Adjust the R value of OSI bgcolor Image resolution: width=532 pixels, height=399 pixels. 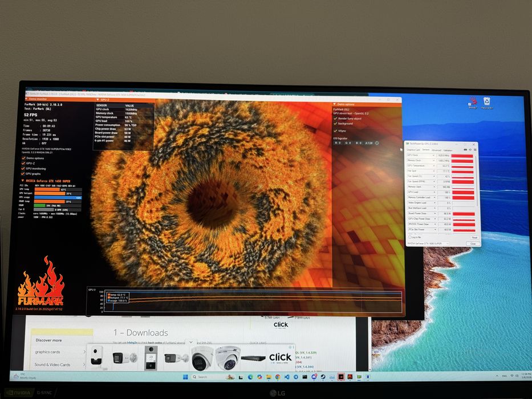coord(338,143)
